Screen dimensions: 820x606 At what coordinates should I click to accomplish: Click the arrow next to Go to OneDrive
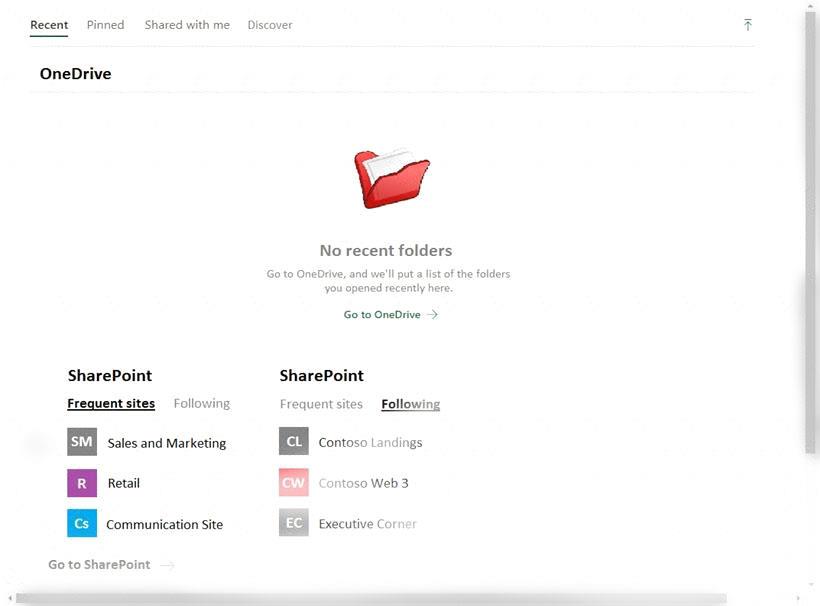432,314
